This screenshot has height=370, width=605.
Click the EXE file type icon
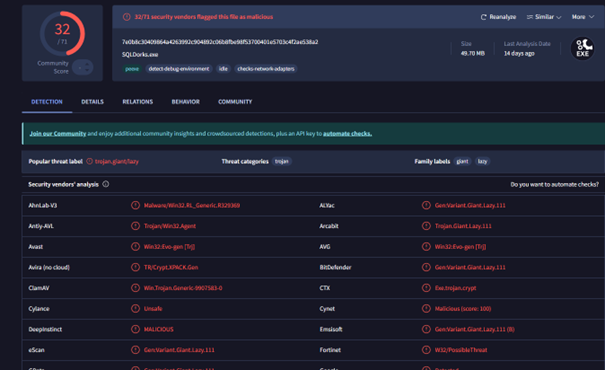pos(582,49)
